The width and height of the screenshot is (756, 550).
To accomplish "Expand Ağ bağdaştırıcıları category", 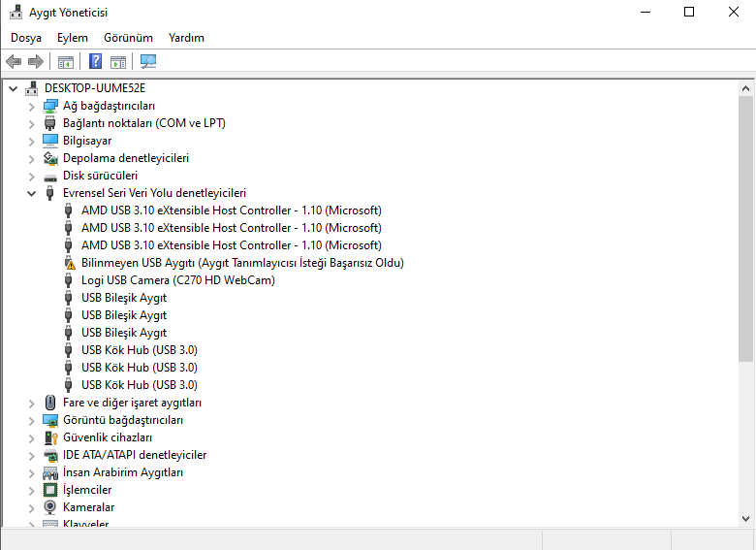I will tap(31, 107).
